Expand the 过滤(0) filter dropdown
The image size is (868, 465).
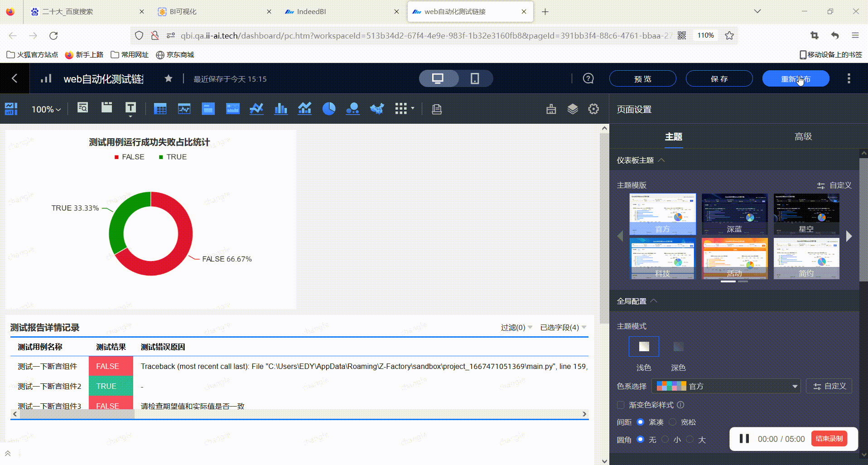click(x=516, y=327)
